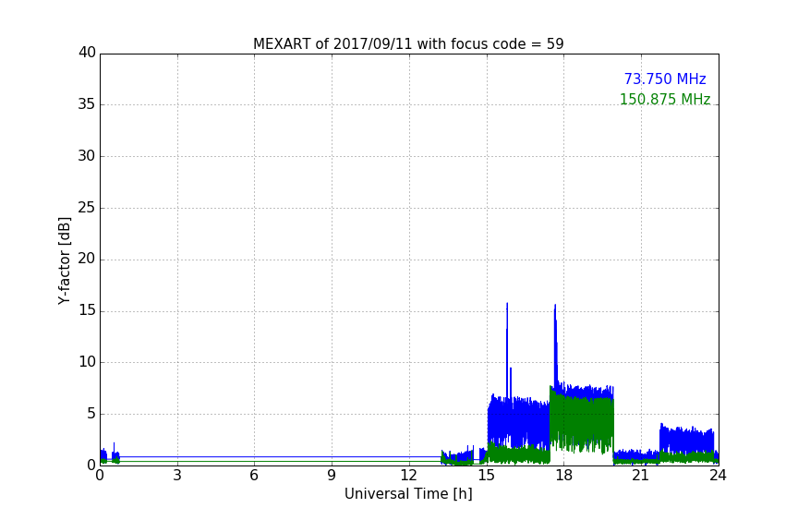Image resolution: width=798 pixels, height=532 pixels.
Task: Click y-axis tick label 15
Action: click(87, 310)
